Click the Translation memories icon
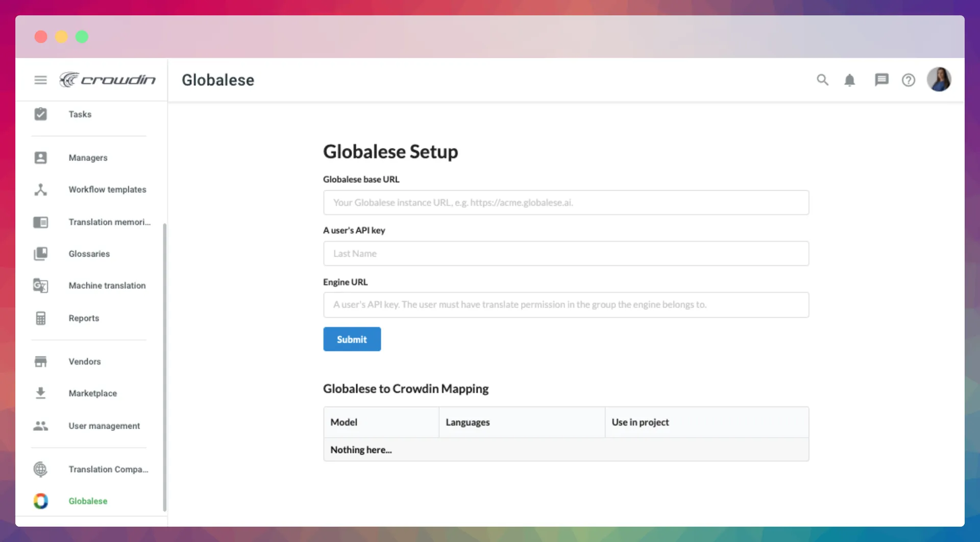 [40, 222]
